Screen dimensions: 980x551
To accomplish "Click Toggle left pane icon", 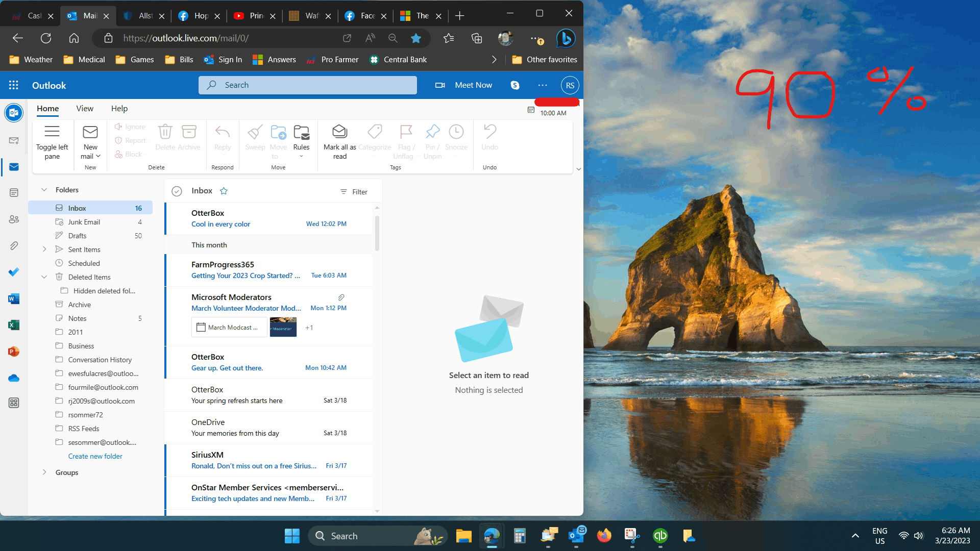I will 52,132.
